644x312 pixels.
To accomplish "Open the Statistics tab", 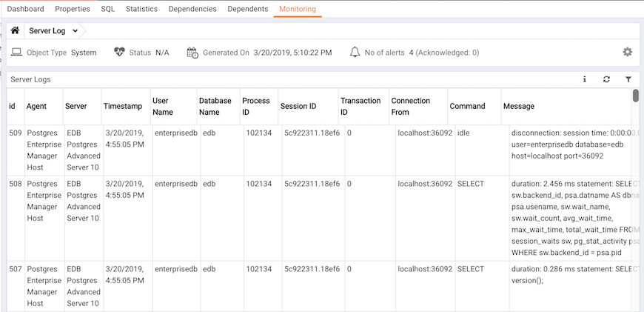I will [x=141, y=9].
